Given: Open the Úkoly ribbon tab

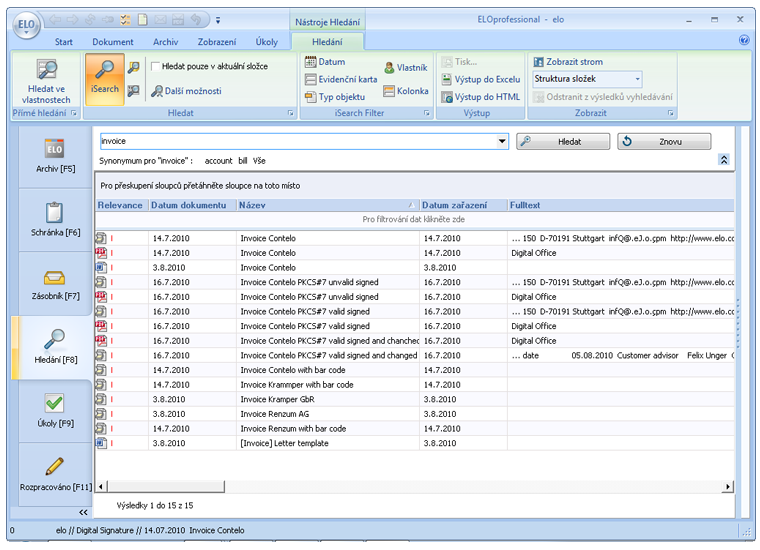Looking at the screenshot, I should (x=267, y=42).
